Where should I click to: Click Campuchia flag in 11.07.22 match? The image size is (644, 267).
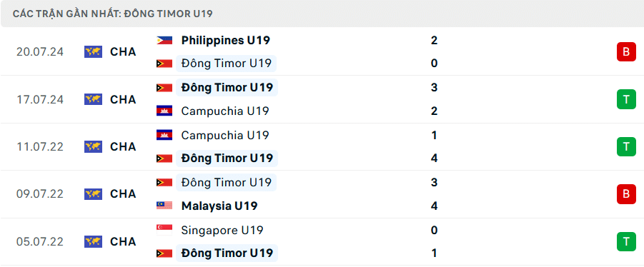pos(164,135)
